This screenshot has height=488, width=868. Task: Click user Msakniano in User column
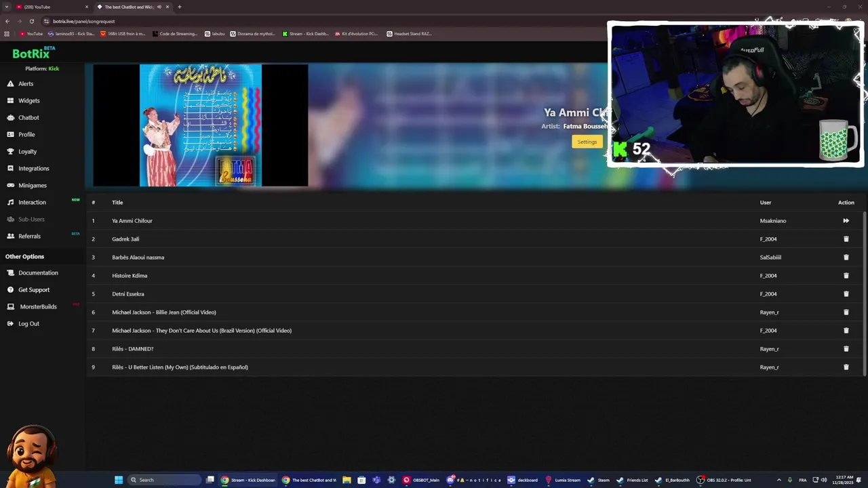click(772, 221)
